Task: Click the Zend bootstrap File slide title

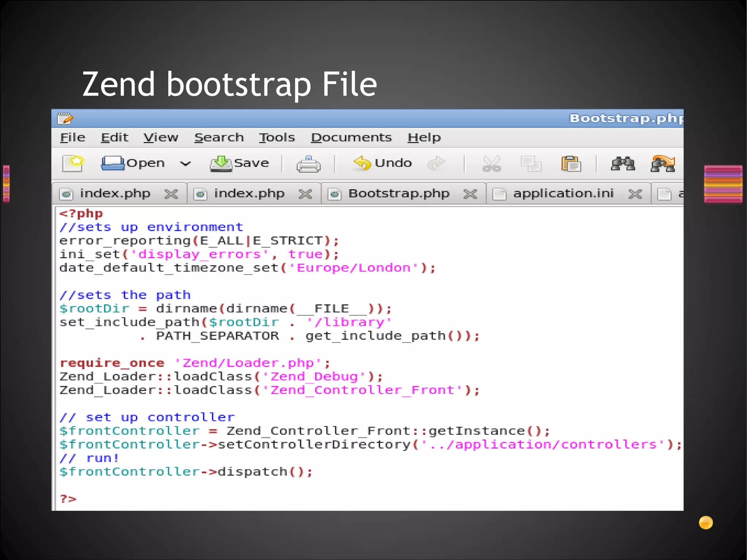Action: pos(229,84)
